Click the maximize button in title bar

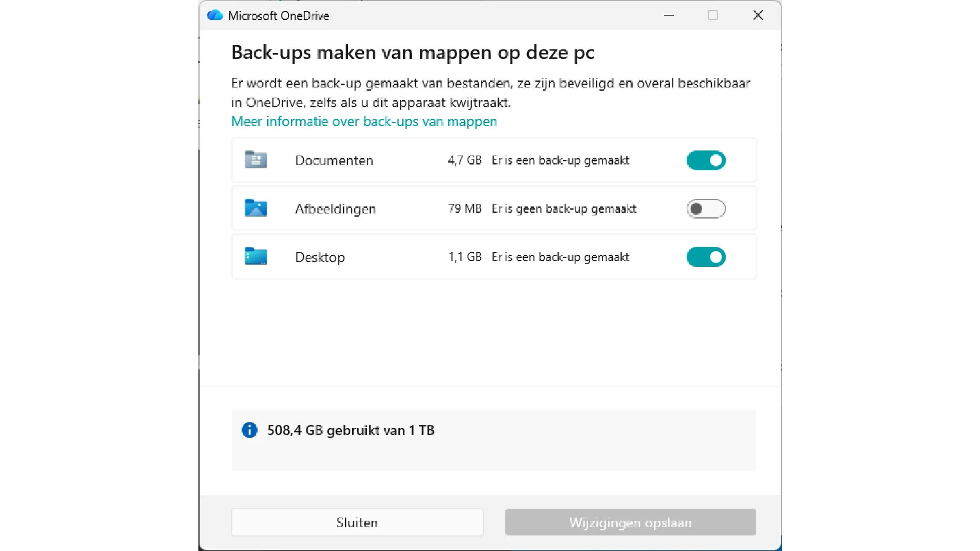[x=713, y=15]
